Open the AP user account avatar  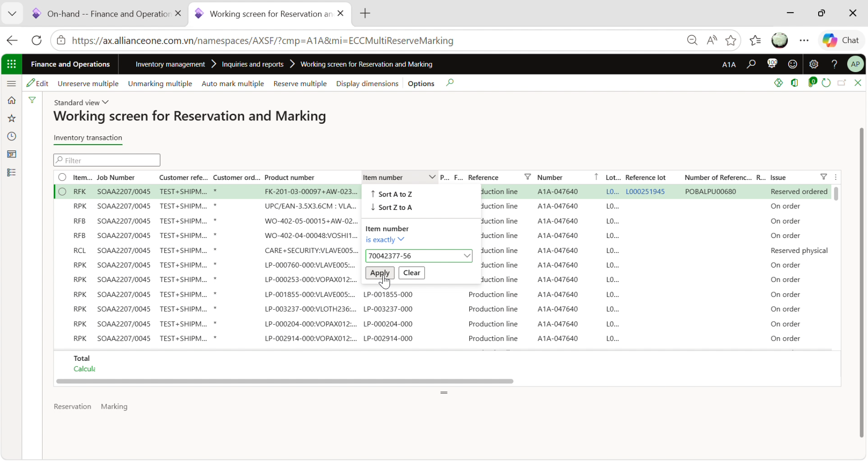[855, 64]
